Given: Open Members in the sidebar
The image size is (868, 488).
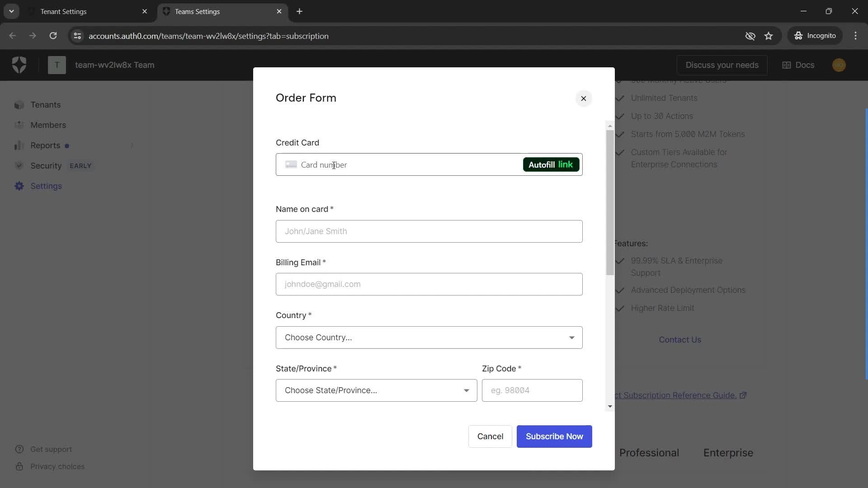Looking at the screenshot, I should pyautogui.click(x=48, y=125).
